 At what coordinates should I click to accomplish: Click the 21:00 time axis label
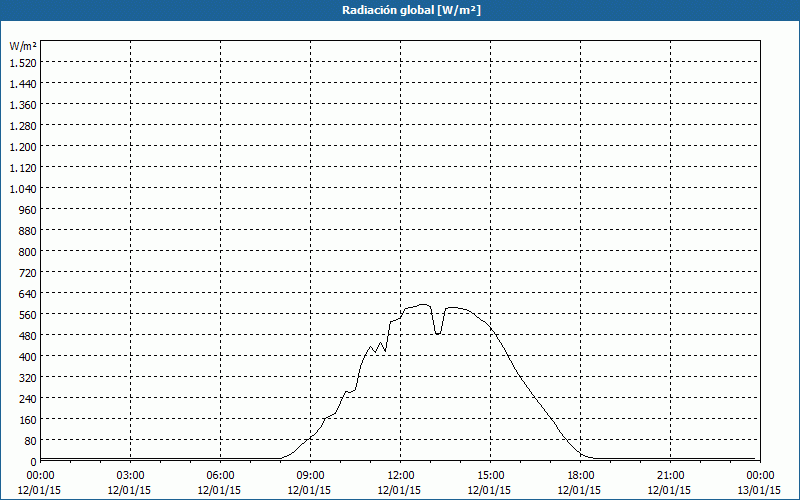coord(670,476)
